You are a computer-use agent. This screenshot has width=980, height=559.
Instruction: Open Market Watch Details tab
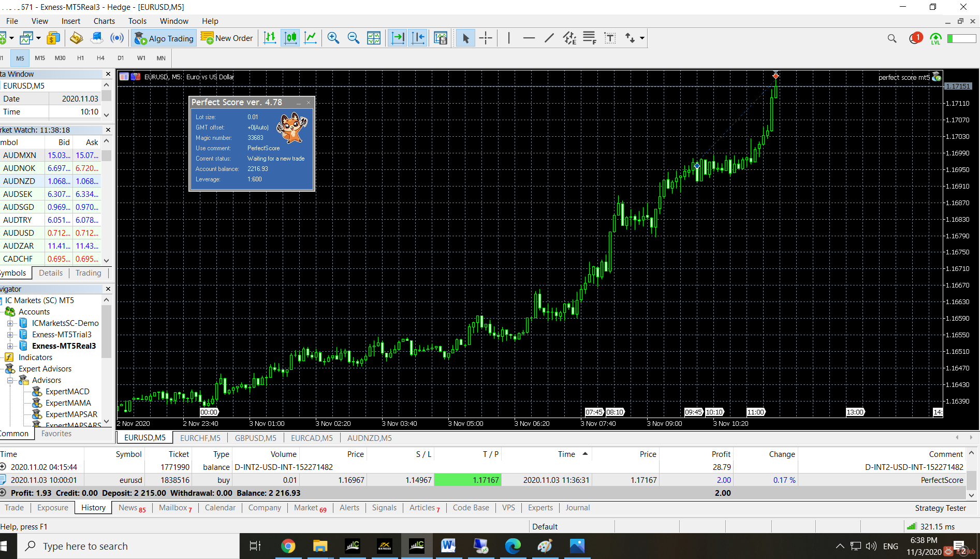click(x=51, y=273)
